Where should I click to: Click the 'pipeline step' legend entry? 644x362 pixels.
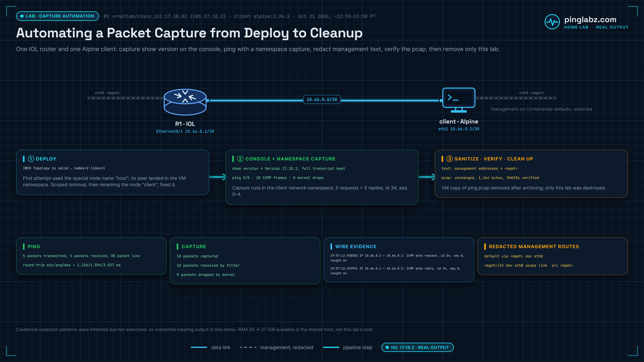347,348
